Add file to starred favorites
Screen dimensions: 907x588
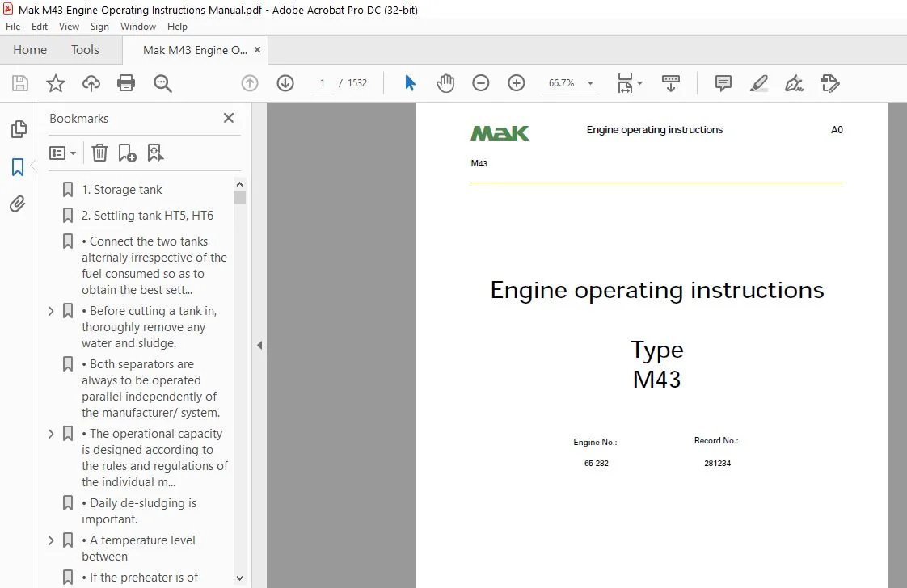[x=56, y=83]
